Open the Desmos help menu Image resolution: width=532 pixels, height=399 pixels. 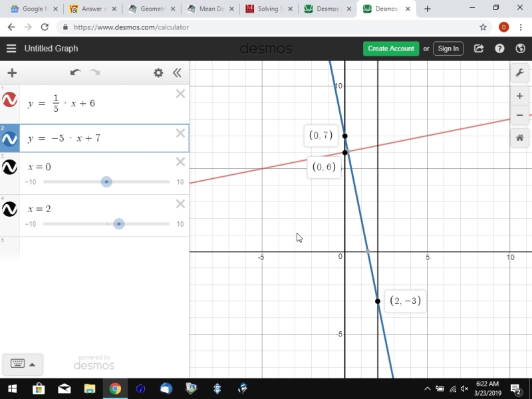[499, 49]
